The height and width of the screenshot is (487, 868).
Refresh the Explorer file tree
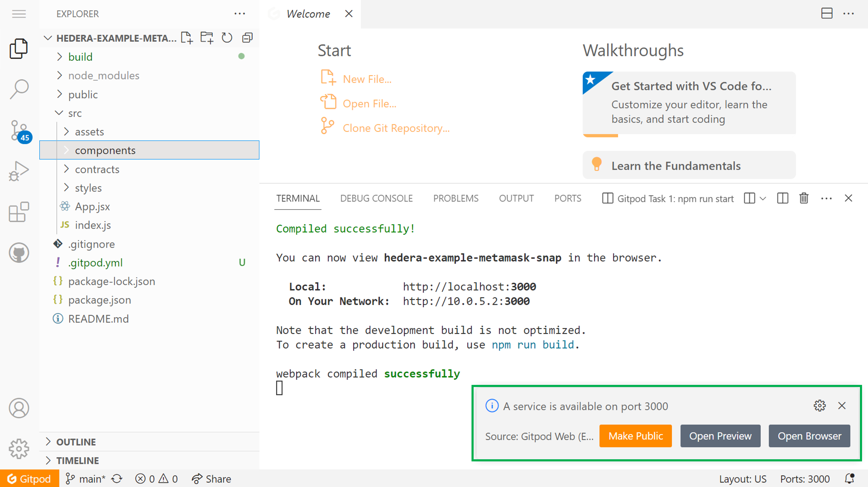point(227,38)
